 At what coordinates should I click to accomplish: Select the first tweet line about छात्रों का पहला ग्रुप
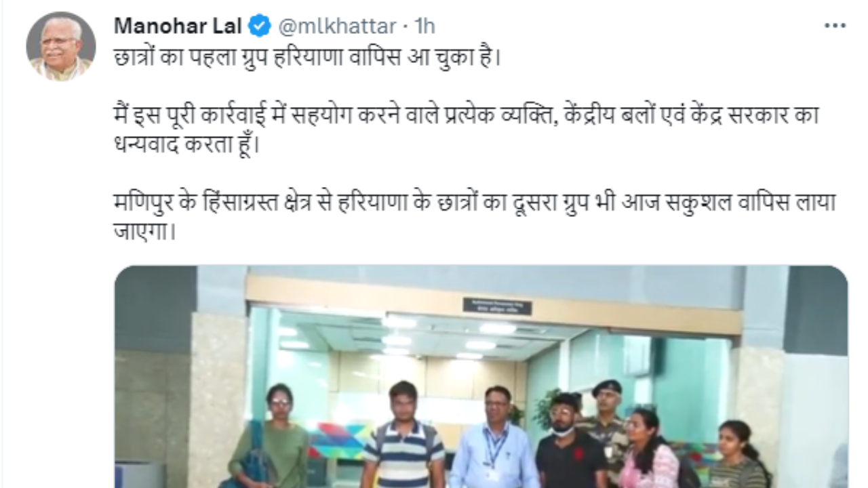coord(307,58)
